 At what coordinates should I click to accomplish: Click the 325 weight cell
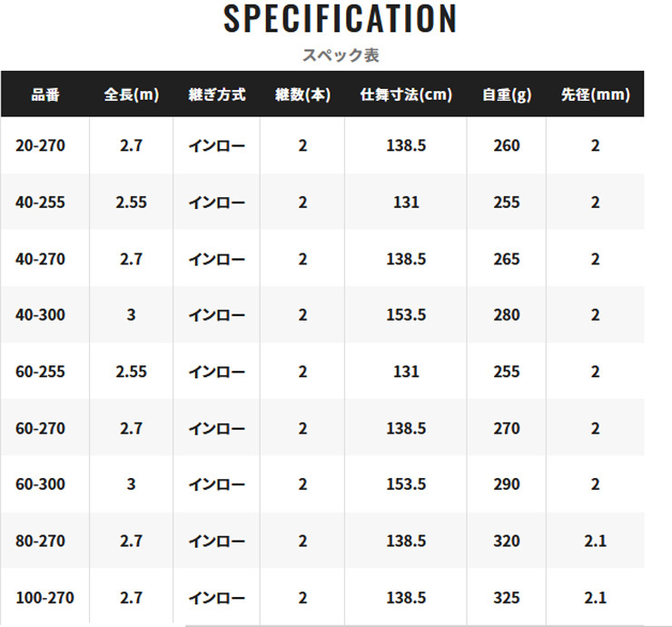(507, 597)
